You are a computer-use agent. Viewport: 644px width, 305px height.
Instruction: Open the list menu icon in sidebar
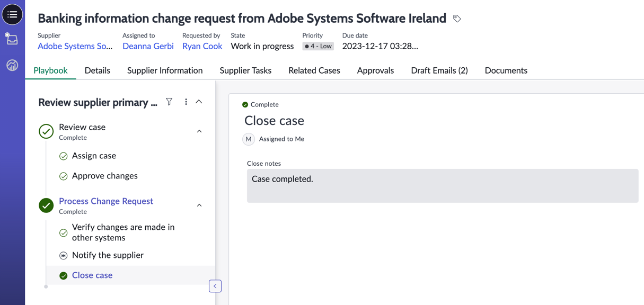(x=12, y=14)
